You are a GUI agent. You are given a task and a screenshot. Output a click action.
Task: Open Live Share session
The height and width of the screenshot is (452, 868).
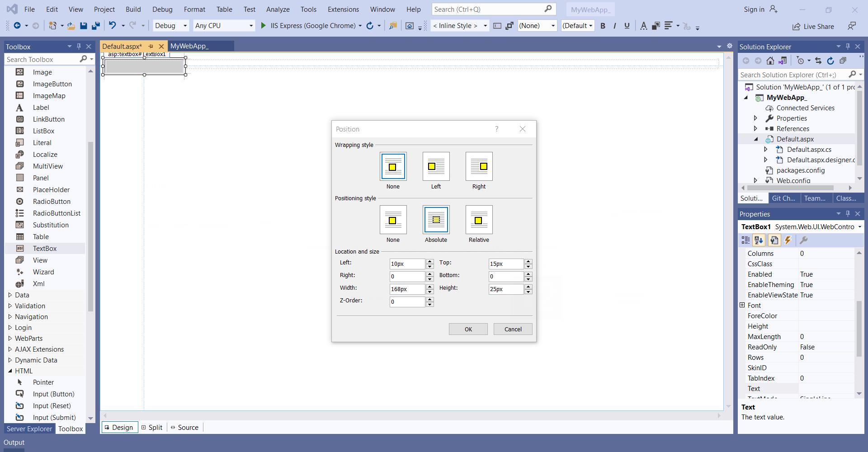pos(813,26)
